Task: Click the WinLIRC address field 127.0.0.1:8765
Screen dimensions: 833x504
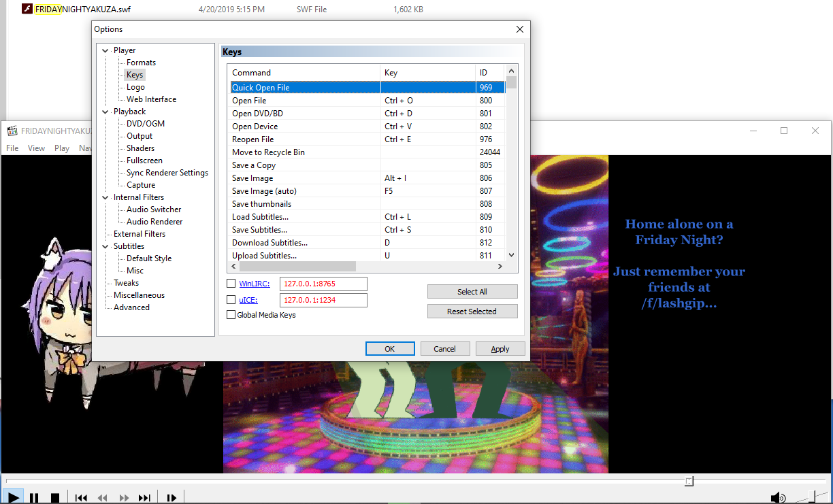Action: click(323, 284)
